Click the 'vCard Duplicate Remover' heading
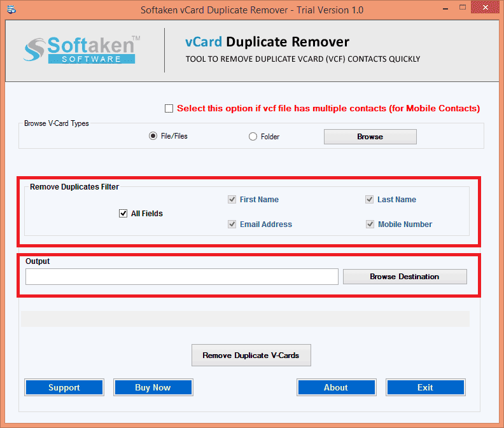The image size is (504, 428). tap(267, 42)
